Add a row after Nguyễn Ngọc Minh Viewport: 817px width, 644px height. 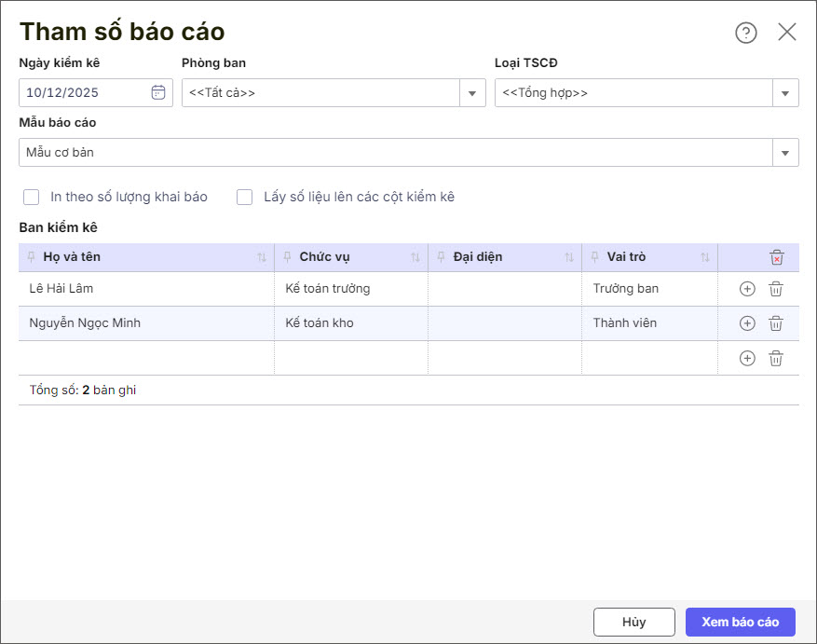747,323
